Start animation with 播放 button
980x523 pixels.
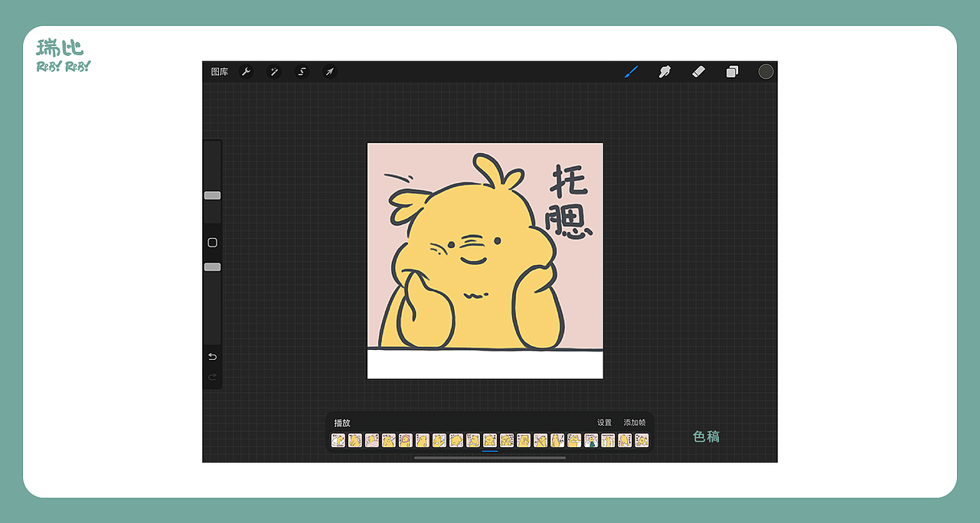(x=341, y=423)
